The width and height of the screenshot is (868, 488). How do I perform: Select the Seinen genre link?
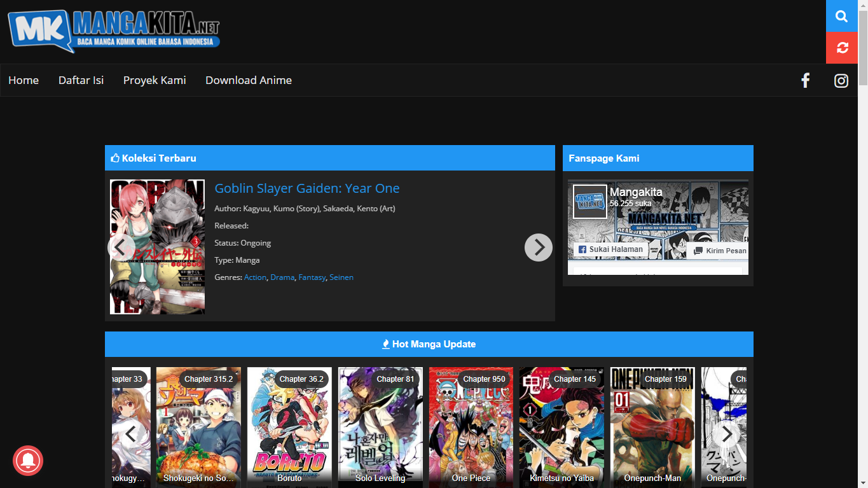pos(341,277)
